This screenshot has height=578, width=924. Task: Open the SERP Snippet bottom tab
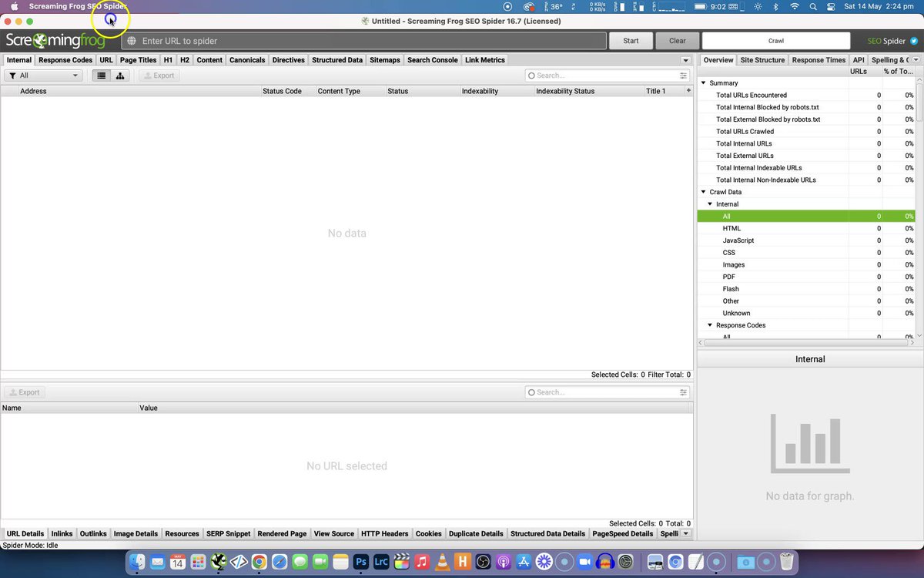(x=228, y=533)
